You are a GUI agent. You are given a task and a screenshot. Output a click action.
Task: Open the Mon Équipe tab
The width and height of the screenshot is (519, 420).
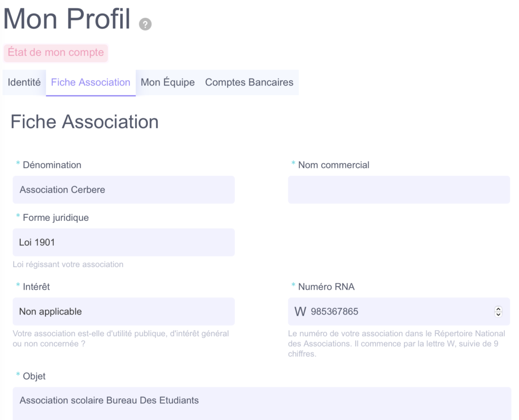[167, 83]
